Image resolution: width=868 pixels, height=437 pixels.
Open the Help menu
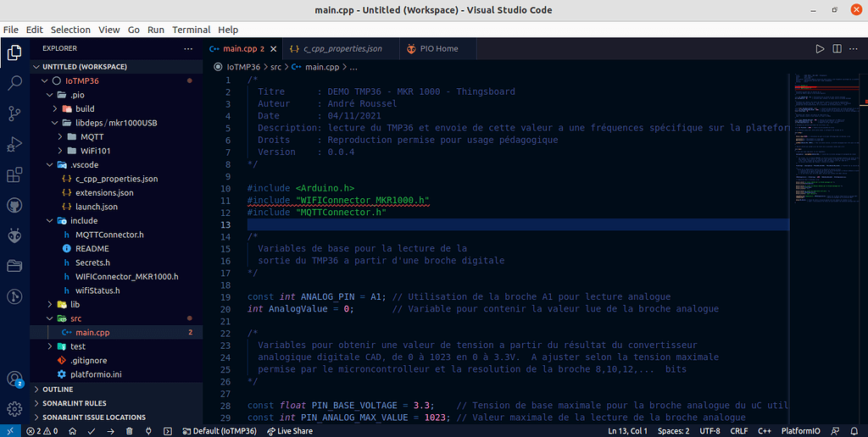[228, 30]
